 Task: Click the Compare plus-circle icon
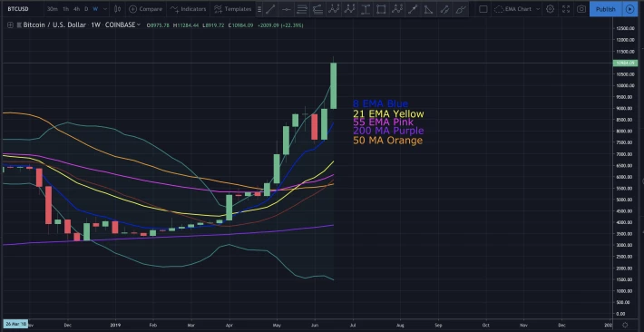click(x=132, y=9)
